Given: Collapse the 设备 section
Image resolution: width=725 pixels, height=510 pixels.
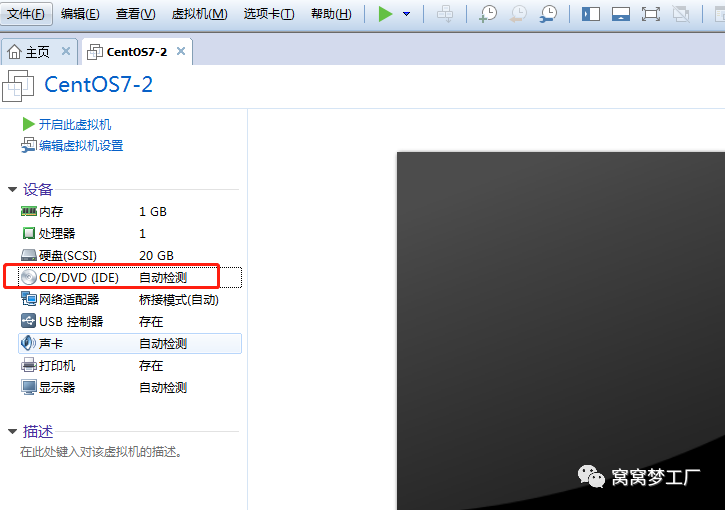Looking at the screenshot, I should tap(12, 189).
